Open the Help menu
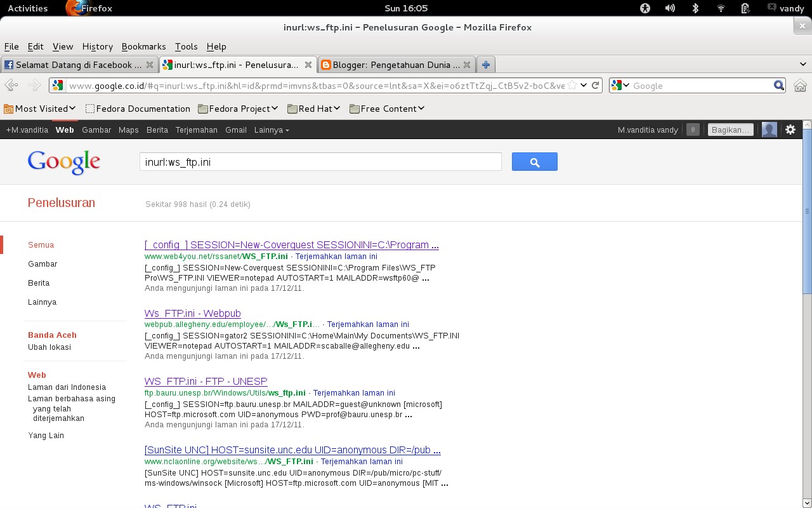Screen dimensions: 812x508 tap(216, 46)
